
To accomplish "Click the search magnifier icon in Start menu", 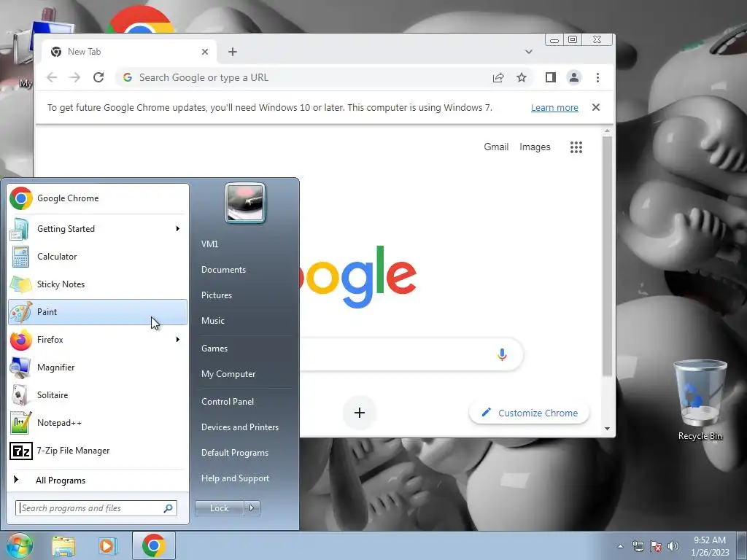I will pos(169,508).
